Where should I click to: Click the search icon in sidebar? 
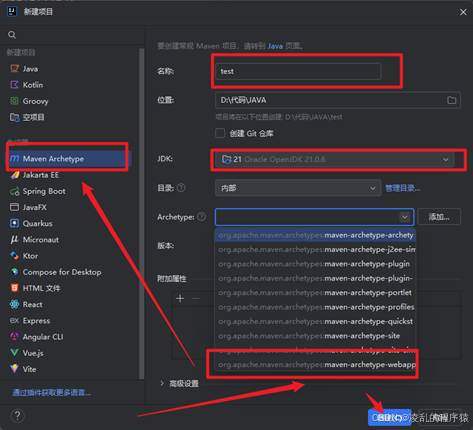click(12, 35)
